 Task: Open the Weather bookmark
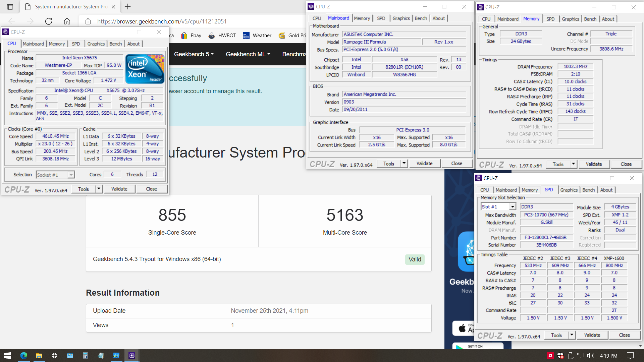point(257,36)
